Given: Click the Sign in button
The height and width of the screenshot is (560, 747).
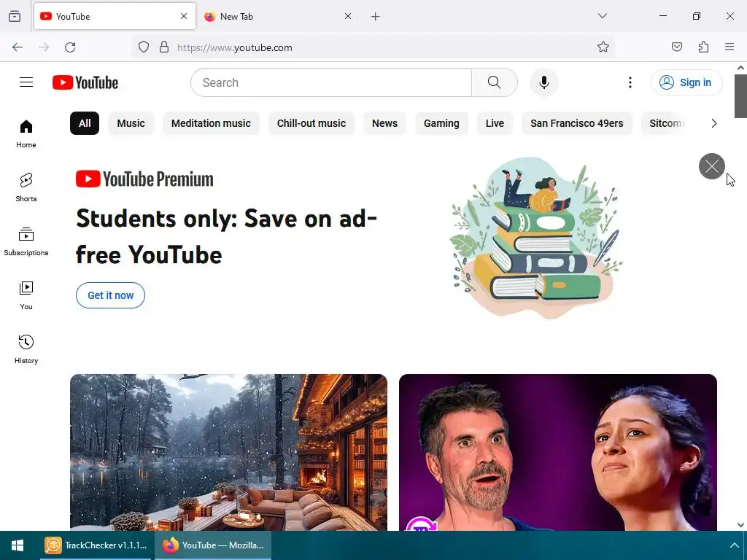Looking at the screenshot, I should [x=686, y=82].
